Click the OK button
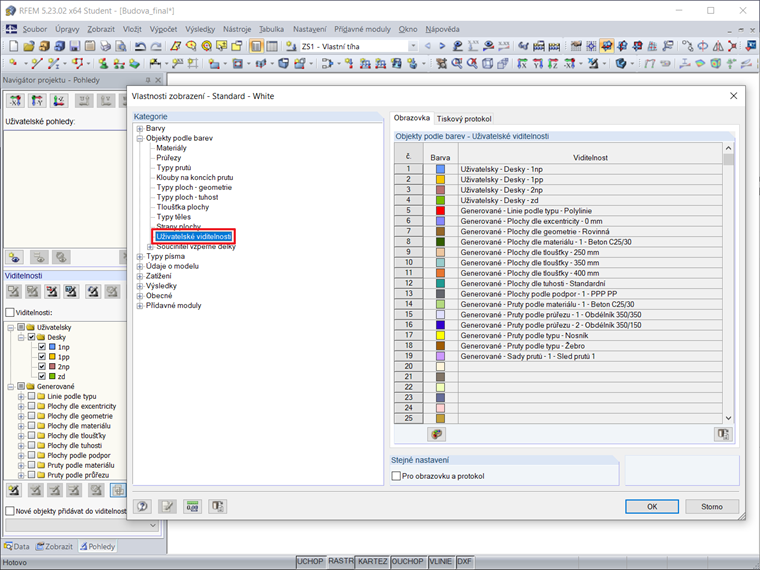This screenshot has width=760, height=570. click(652, 507)
